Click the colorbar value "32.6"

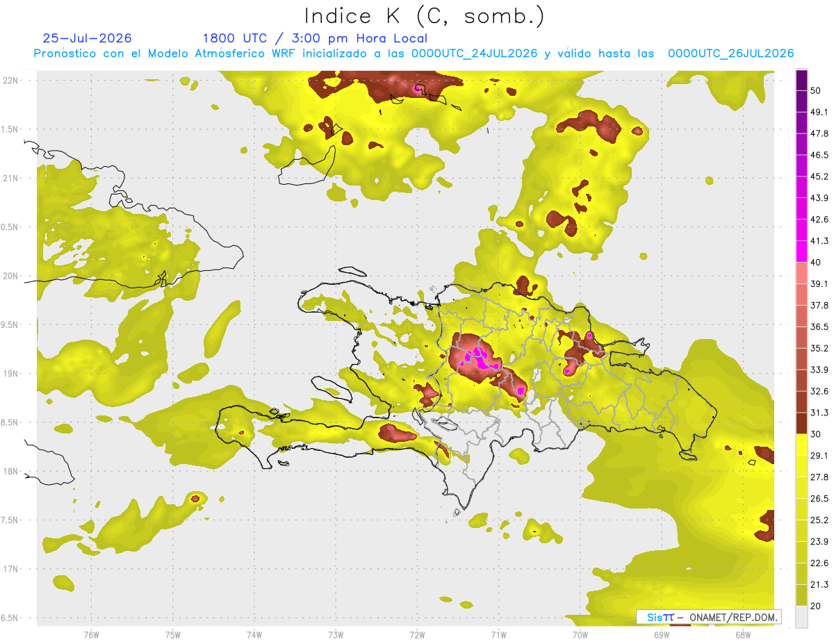click(x=819, y=391)
